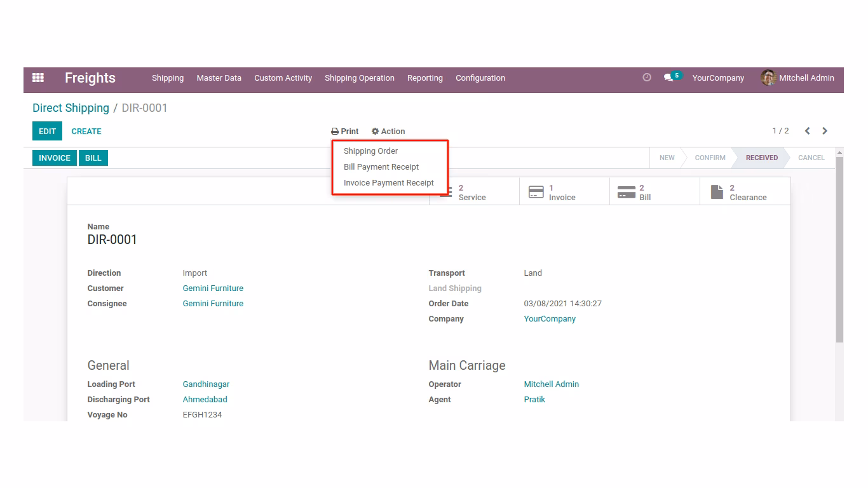Click the order date 03/08/2021 14:30:27
The width and height of the screenshot is (868, 488).
click(562, 304)
